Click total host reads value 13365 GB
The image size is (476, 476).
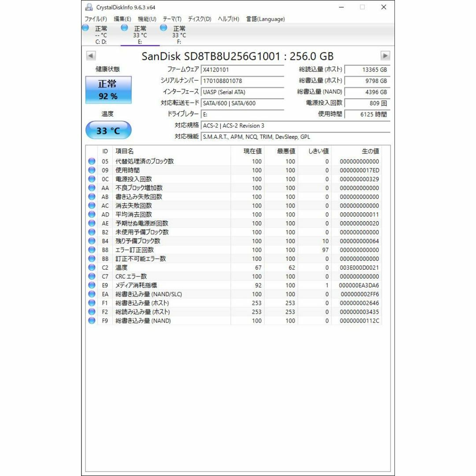(x=367, y=70)
